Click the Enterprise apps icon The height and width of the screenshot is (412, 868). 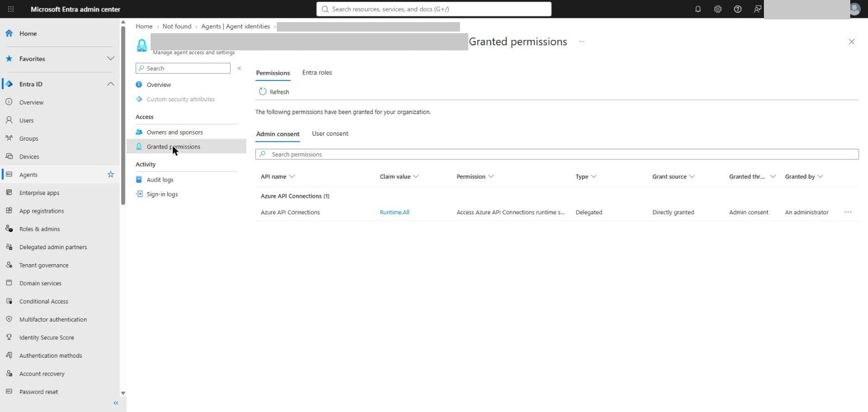click(9, 193)
